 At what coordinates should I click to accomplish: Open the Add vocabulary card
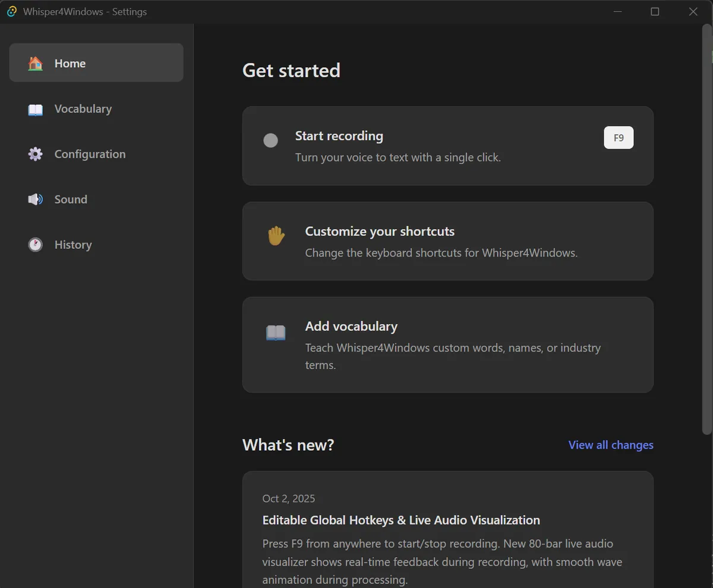(448, 344)
